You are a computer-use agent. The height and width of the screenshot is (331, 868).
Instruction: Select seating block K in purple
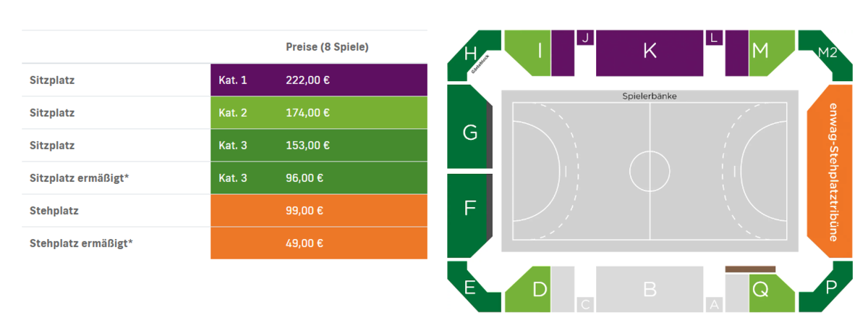click(650, 53)
